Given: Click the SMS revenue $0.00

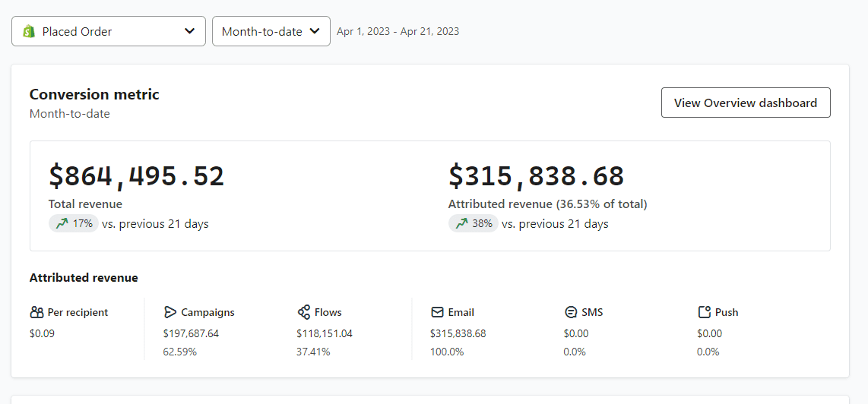Looking at the screenshot, I should point(575,333).
